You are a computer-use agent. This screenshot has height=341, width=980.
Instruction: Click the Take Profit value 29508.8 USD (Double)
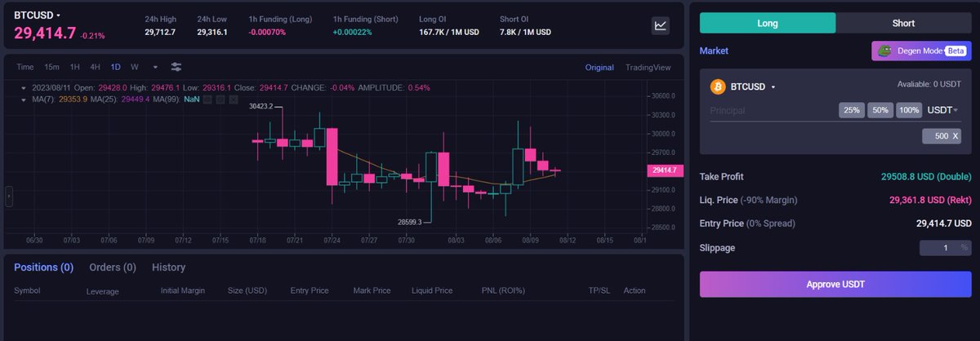coord(926,176)
